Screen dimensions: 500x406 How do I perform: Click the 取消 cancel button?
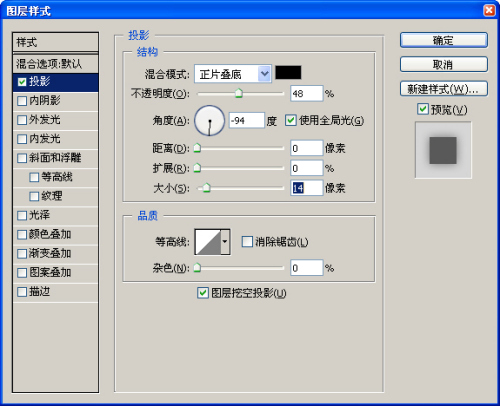pyautogui.click(x=444, y=64)
